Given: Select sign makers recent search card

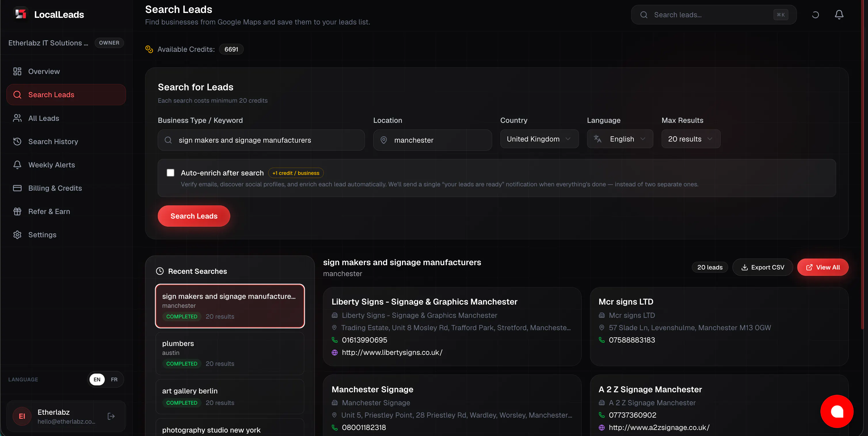Looking at the screenshot, I should [x=230, y=306].
